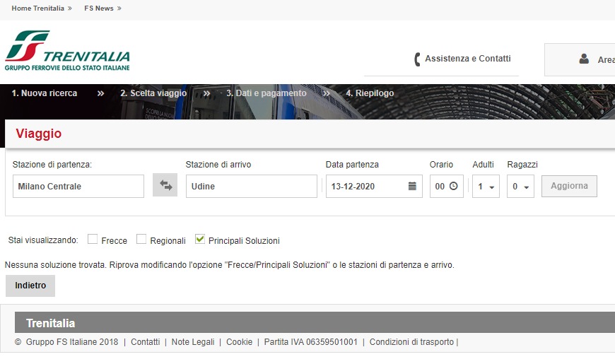Tick the Frecce checkbox
Image resolution: width=615 pixels, height=364 pixels.
click(x=93, y=239)
